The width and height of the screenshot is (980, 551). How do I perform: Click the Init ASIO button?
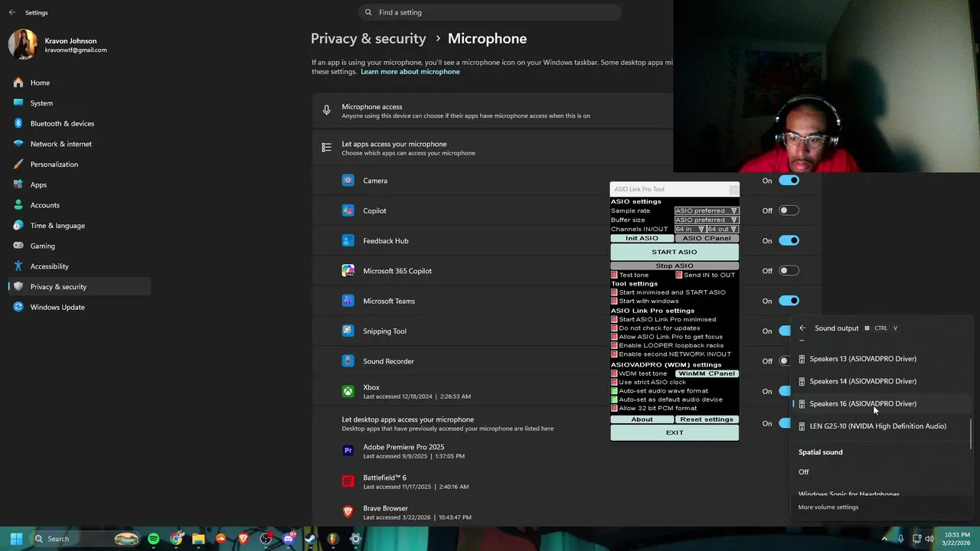tap(642, 238)
